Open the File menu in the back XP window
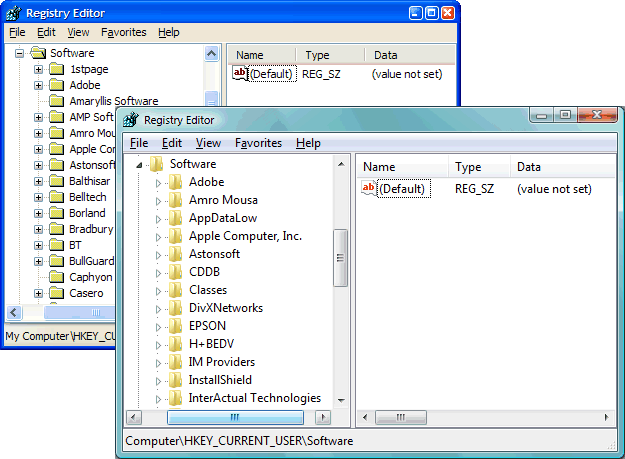 click(x=17, y=32)
